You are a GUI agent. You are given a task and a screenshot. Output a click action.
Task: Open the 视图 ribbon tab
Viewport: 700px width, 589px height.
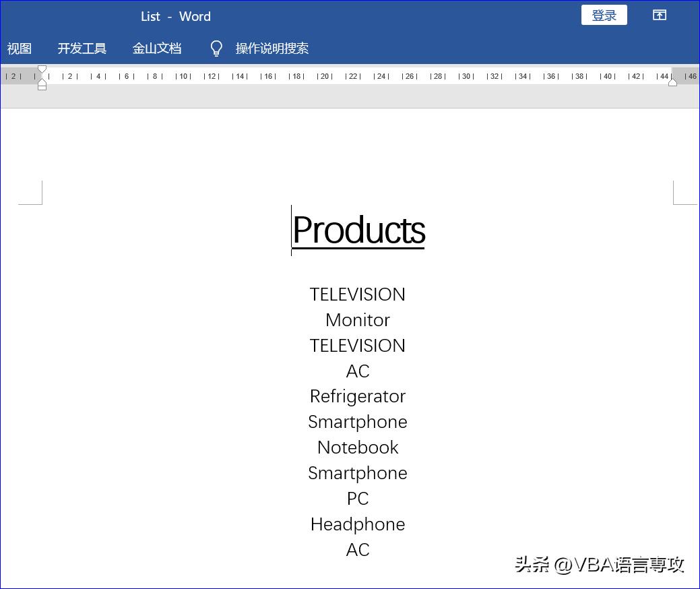coord(19,49)
